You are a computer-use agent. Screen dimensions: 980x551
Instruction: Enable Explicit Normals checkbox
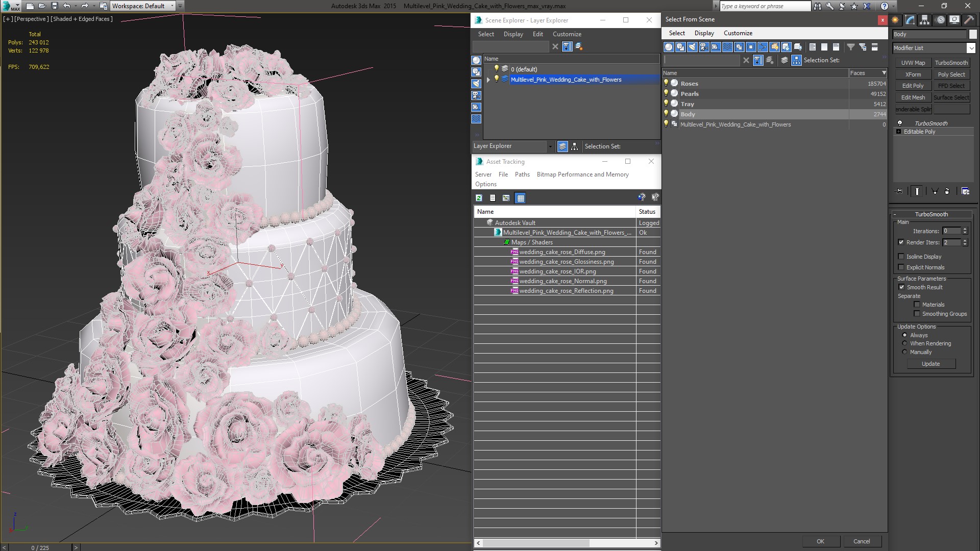click(901, 267)
